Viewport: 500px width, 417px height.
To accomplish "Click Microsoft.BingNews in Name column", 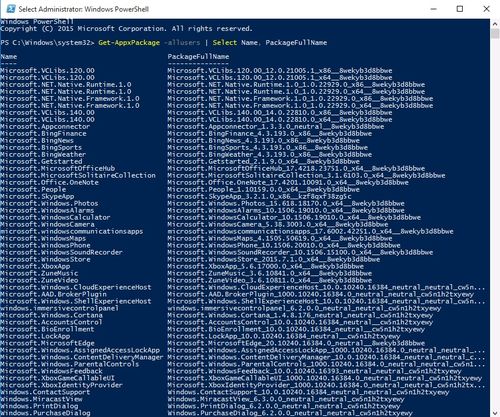I will tap(37, 141).
